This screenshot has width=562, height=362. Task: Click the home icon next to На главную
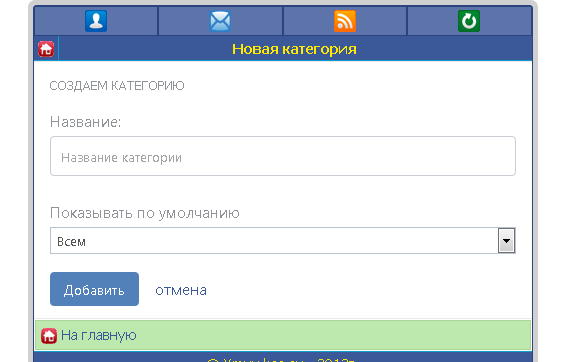pos(49,336)
